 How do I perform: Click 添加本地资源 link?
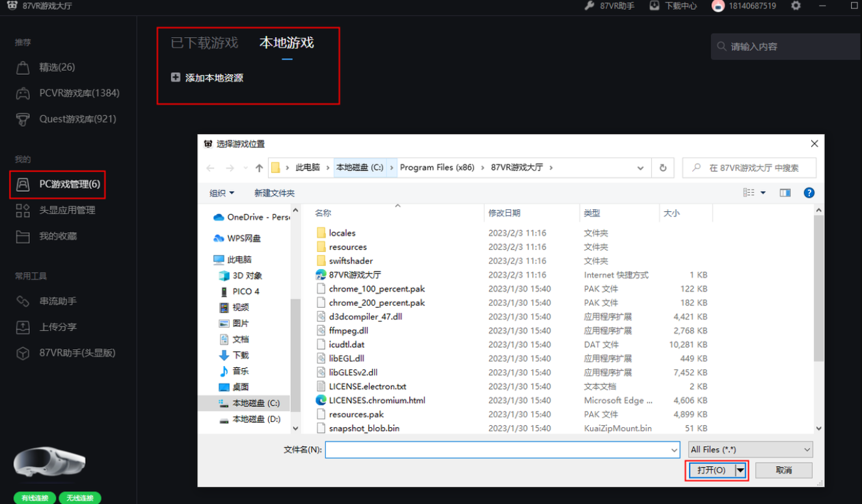(x=214, y=78)
